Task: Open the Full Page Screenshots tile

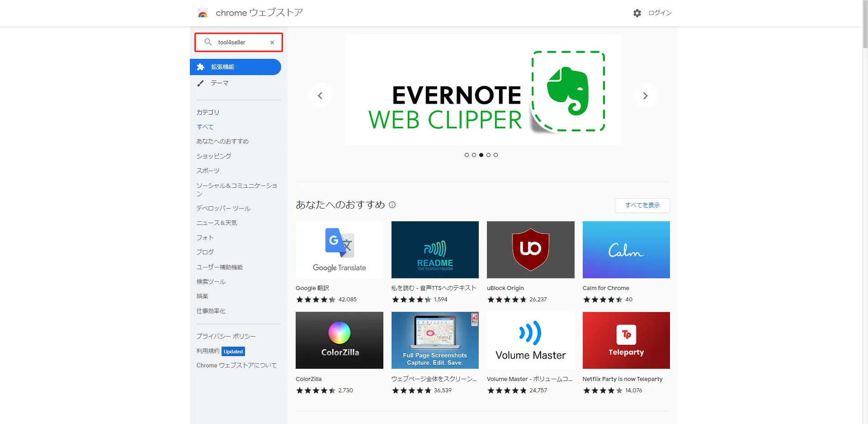Action: pyautogui.click(x=435, y=340)
